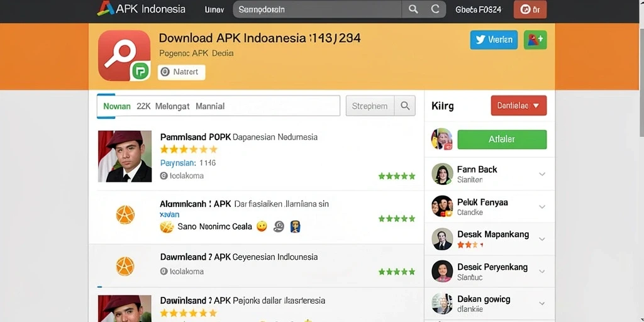644x322 pixels.
Task: Click the top bar magnifier search icon
Action: (413, 9)
